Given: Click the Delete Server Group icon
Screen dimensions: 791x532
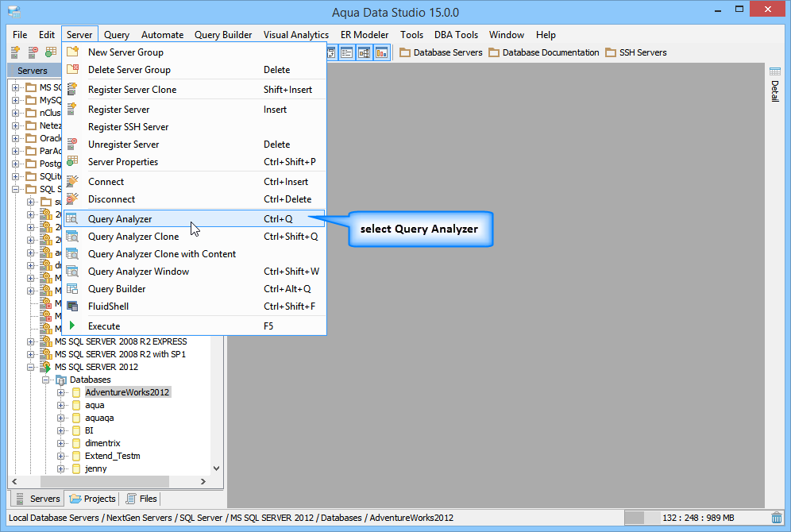Looking at the screenshot, I should point(72,69).
